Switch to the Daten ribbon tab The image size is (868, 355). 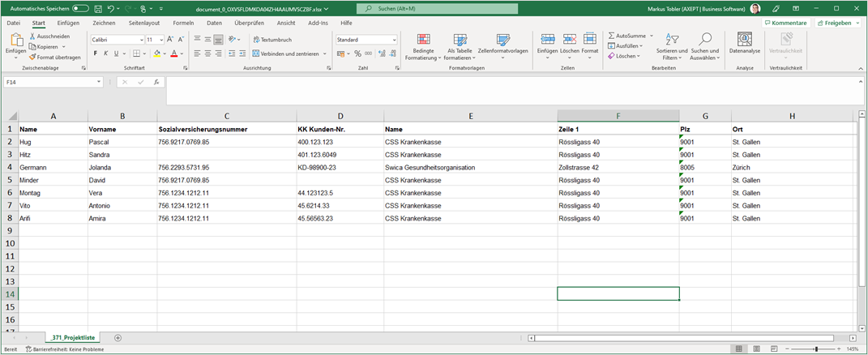coord(214,23)
